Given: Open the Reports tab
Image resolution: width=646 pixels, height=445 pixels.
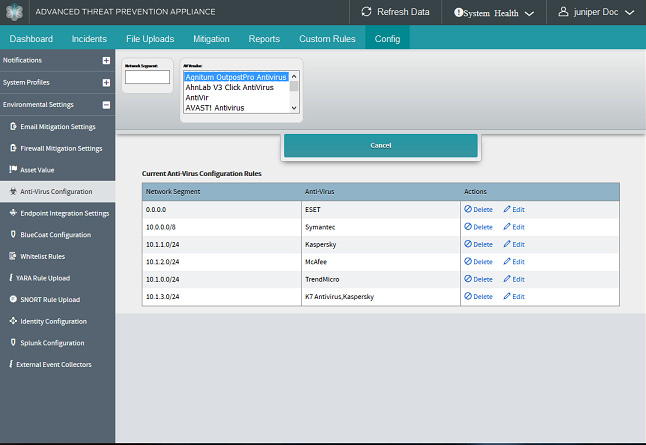Looking at the screenshot, I should coord(264,39).
